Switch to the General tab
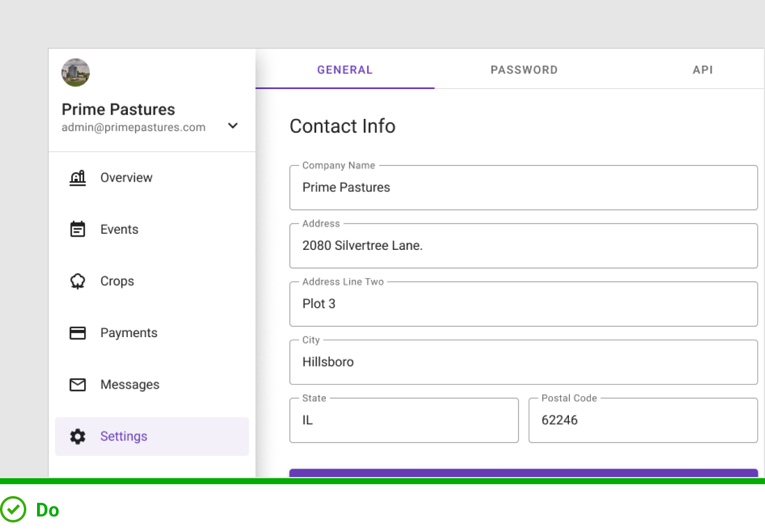This screenshot has height=532, width=765. tap(345, 70)
